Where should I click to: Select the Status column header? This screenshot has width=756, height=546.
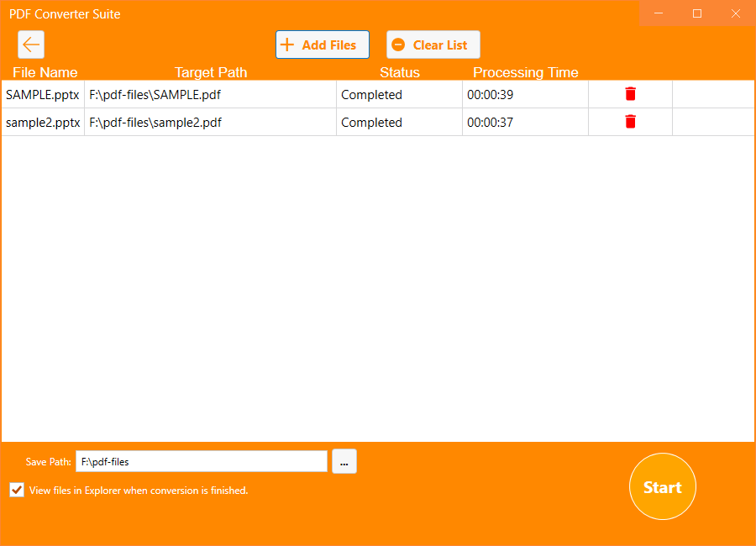coord(399,72)
